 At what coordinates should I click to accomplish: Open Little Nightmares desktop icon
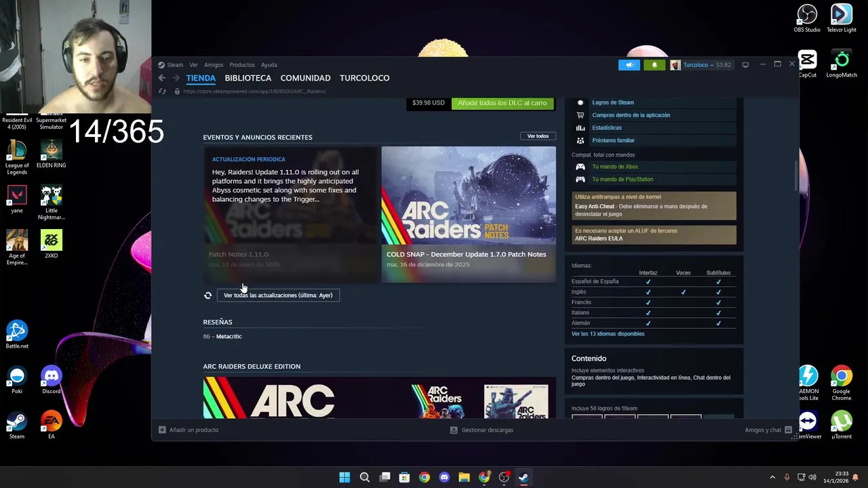point(51,203)
